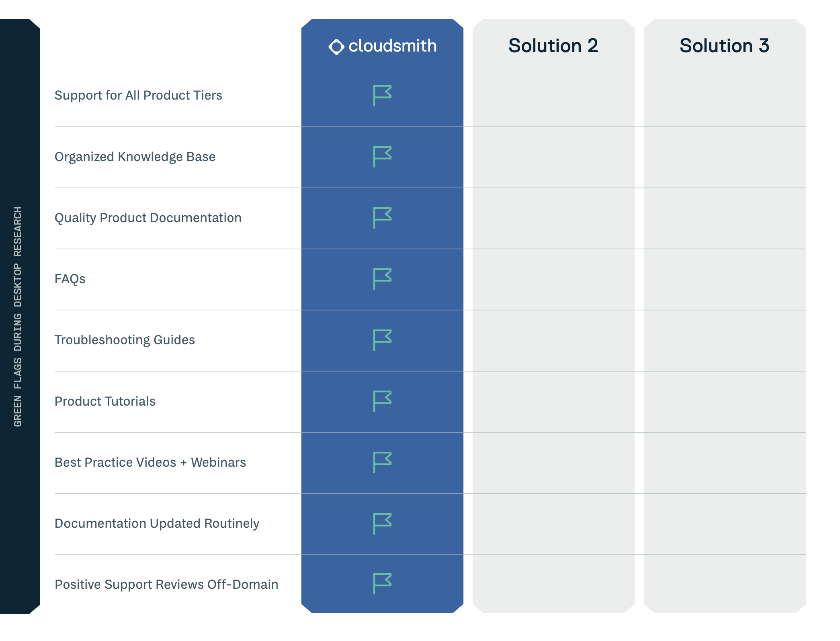Image resolution: width=840 pixels, height=641 pixels.
Task: Select the cloudsmith column title text
Action: pos(392,46)
